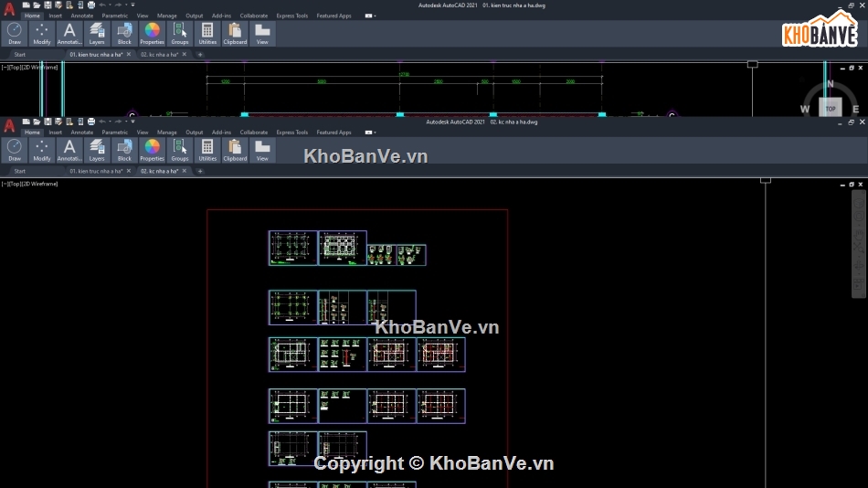Open Properties color wheel in top window
This screenshot has height=488, width=868.
pos(152,34)
